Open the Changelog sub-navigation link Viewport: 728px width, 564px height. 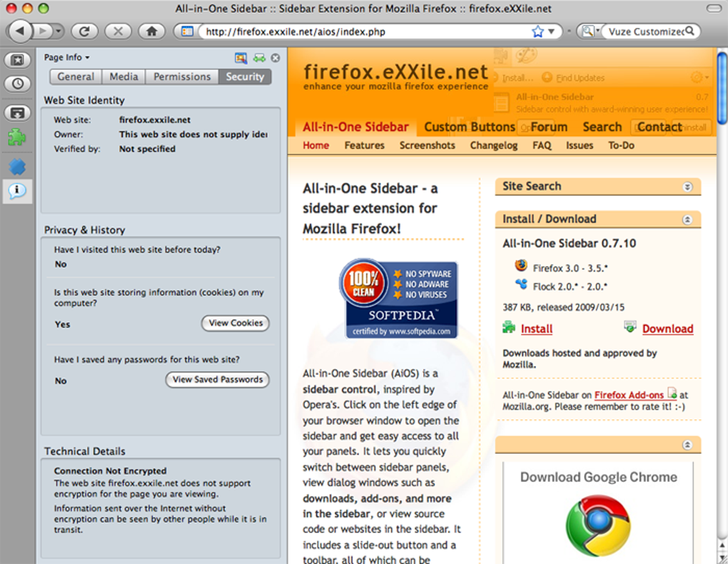click(x=493, y=146)
